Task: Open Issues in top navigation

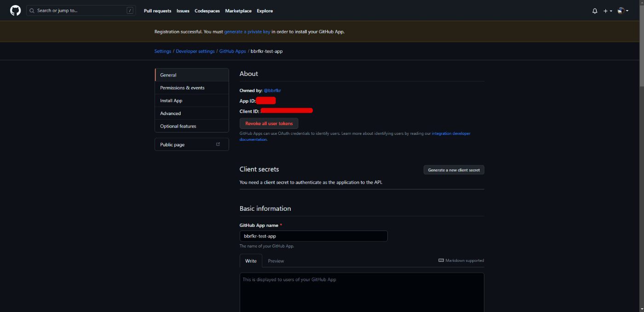Action: coord(183,11)
